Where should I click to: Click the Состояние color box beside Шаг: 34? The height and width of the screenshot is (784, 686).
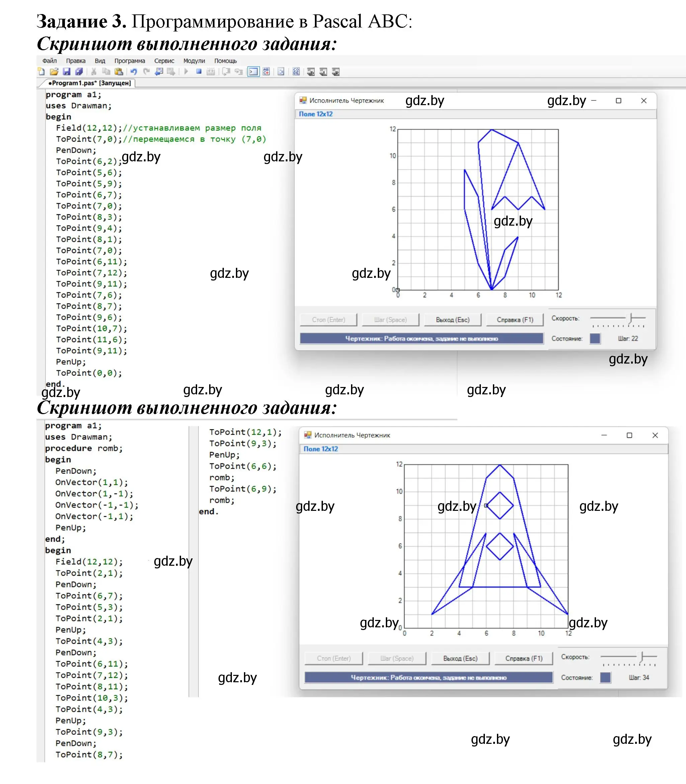(x=605, y=678)
